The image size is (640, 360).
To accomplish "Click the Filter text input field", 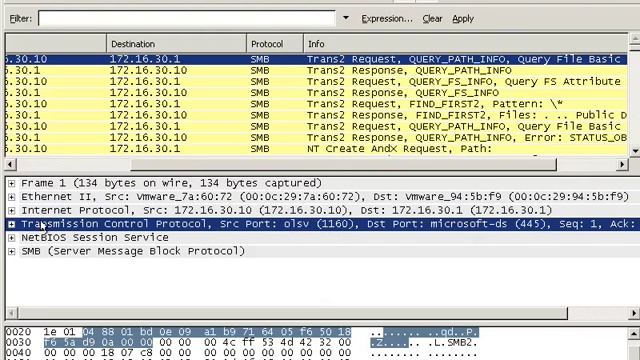I will click(x=187, y=18).
